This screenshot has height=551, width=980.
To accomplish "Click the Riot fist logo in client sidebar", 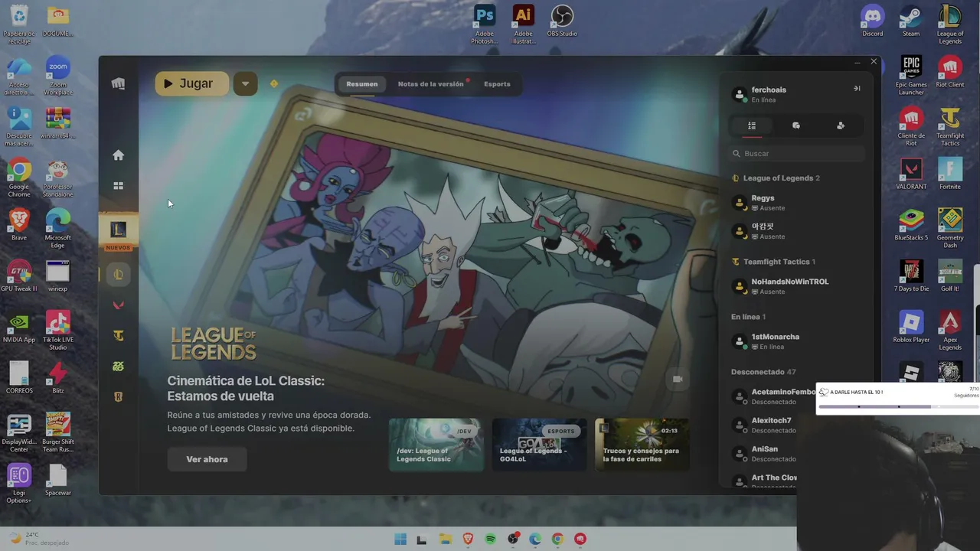I will [x=118, y=83].
